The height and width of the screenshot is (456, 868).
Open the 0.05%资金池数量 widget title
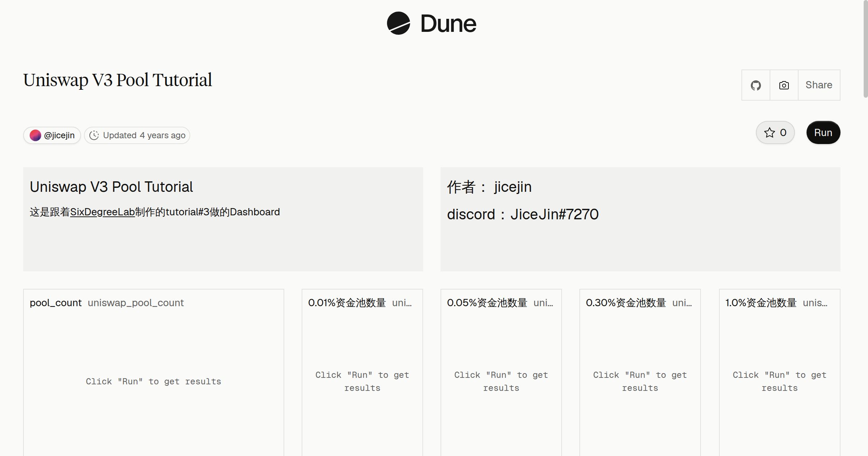point(487,303)
